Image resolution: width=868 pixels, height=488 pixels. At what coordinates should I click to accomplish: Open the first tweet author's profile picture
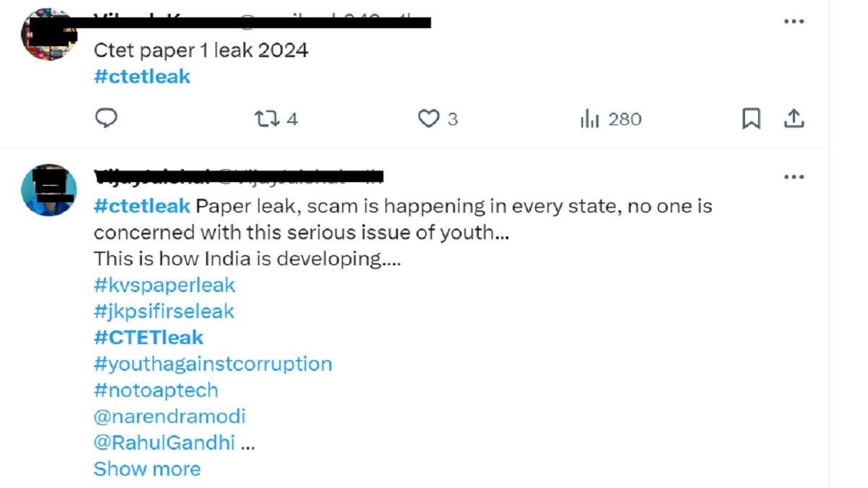(x=49, y=35)
